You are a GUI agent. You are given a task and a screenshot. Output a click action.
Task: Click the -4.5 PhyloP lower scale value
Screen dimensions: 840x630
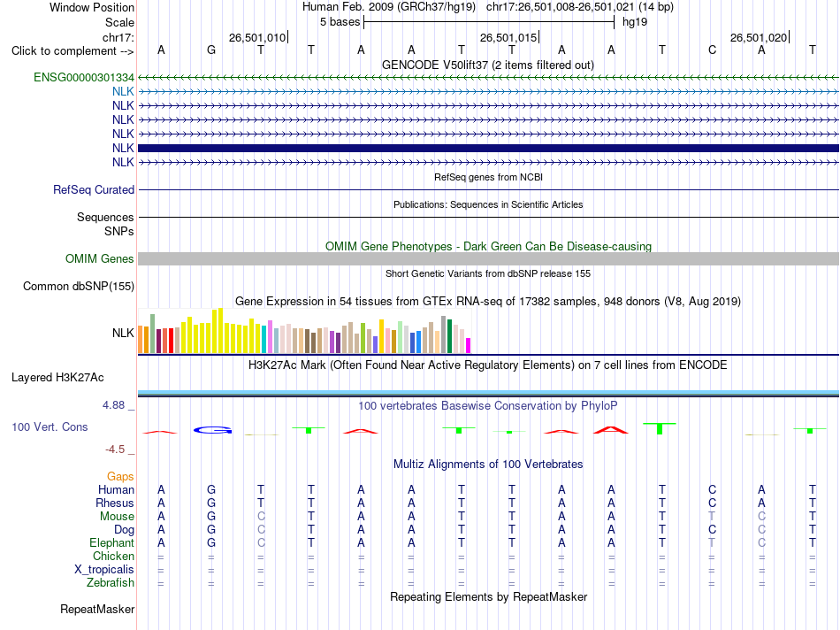[115, 449]
